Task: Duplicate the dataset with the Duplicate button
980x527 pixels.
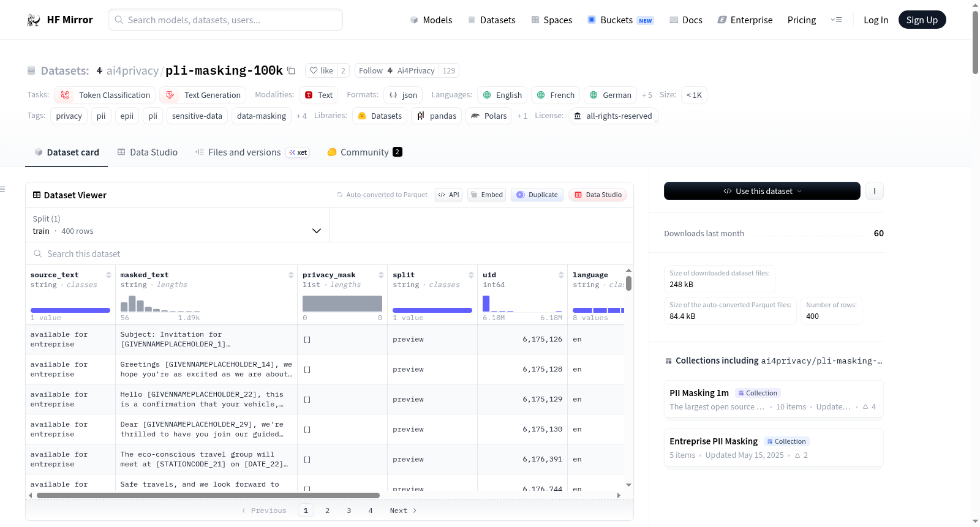Action: [537, 195]
